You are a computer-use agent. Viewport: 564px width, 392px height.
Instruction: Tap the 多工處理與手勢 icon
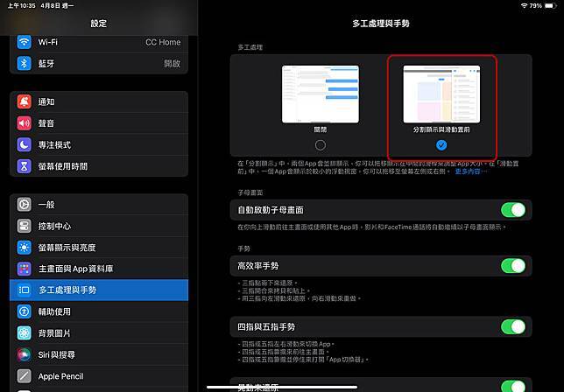[25, 290]
